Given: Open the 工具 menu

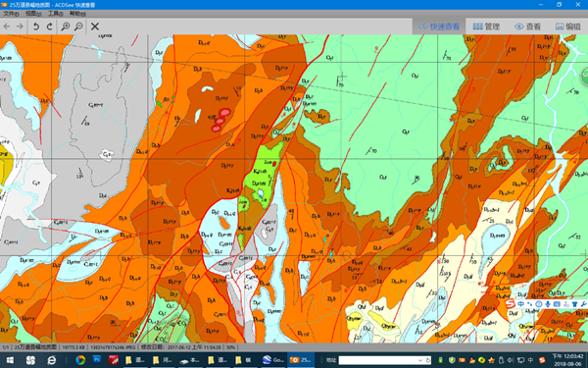Looking at the screenshot, I should pos(55,14).
